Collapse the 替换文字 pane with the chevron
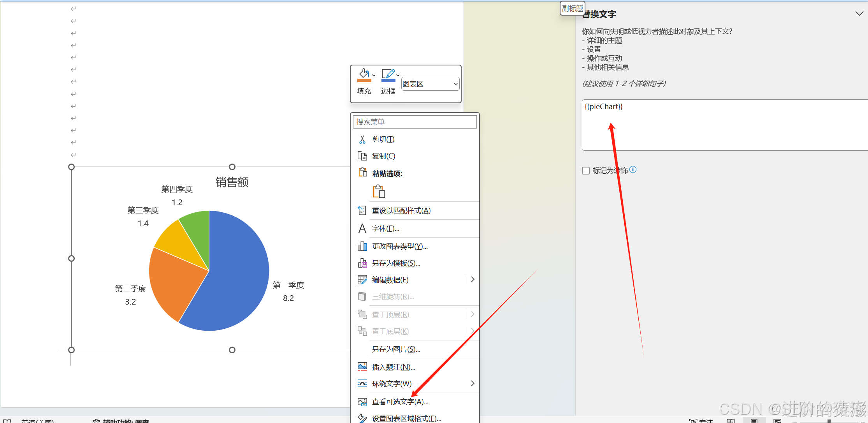This screenshot has height=423, width=868. click(859, 13)
